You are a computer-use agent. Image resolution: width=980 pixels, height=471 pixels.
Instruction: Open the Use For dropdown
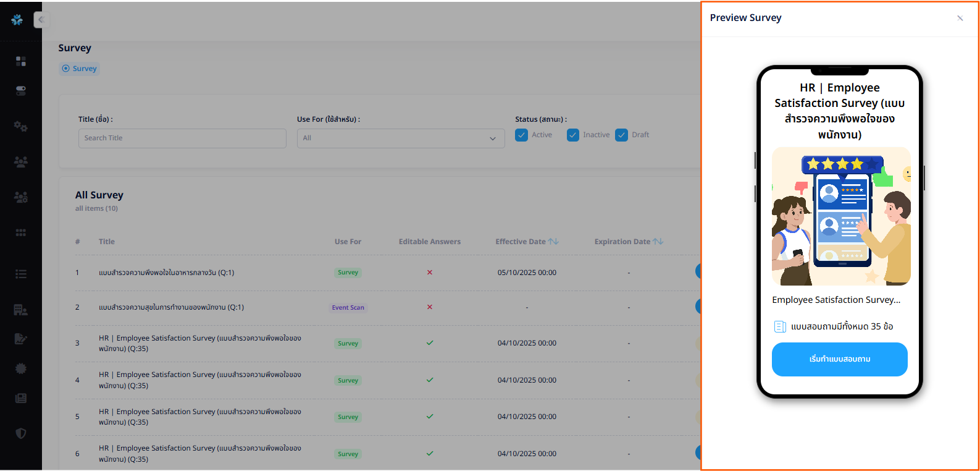coord(400,138)
